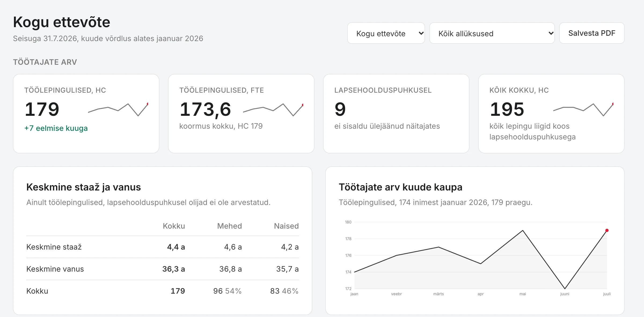Click the "juuli" axis label on chart
This screenshot has height=317, width=644.
607,294
